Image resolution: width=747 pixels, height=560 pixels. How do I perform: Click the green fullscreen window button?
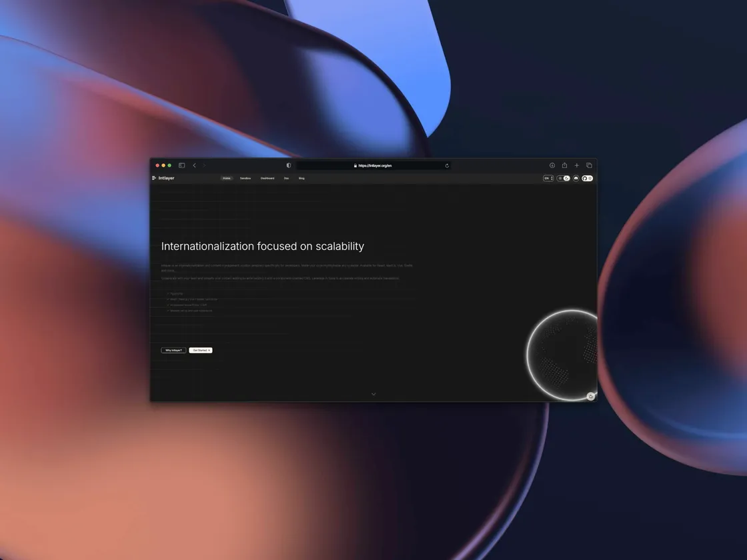[x=169, y=165]
